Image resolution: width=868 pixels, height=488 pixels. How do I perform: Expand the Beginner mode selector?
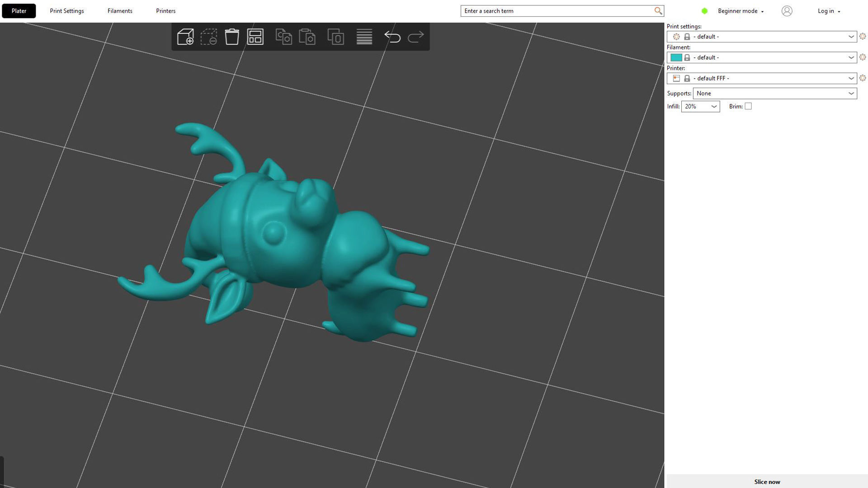coord(741,11)
